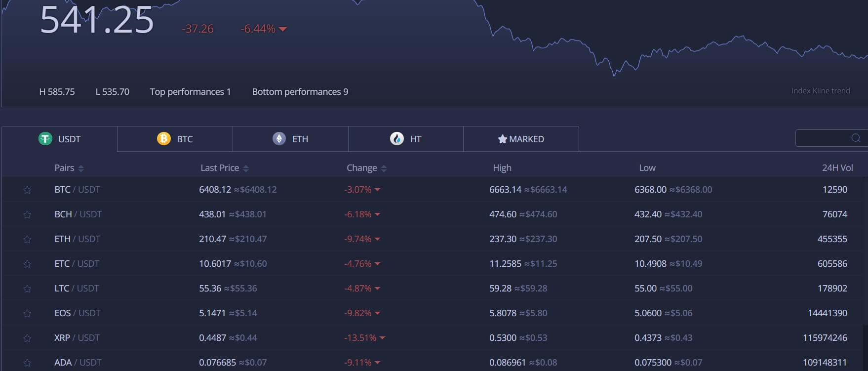Mark the BTC / USDT pair star

point(27,190)
